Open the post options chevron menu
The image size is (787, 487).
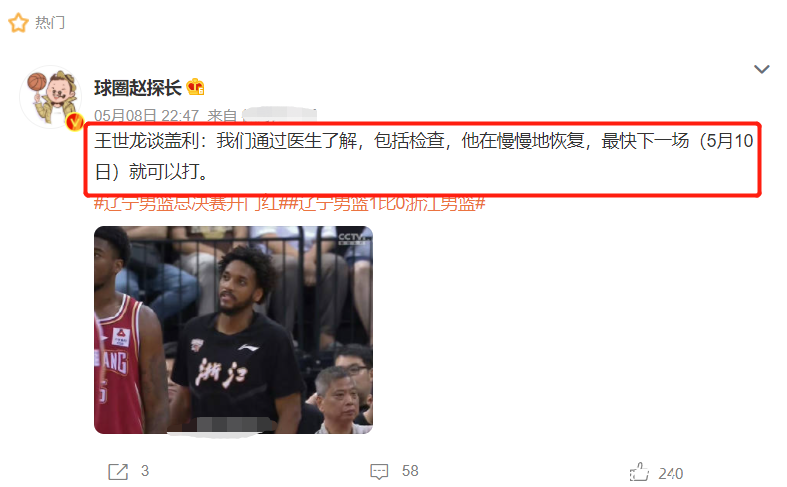[761, 69]
